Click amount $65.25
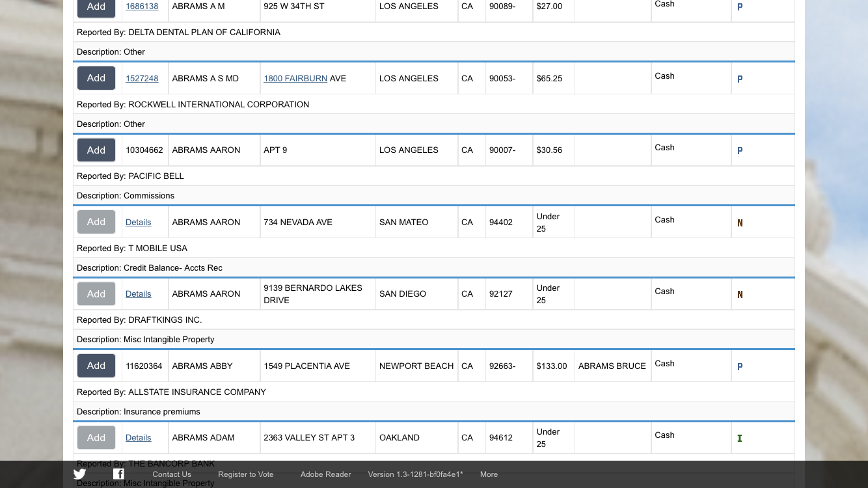Image resolution: width=868 pixels, height=488 pixels. (550, 78)
